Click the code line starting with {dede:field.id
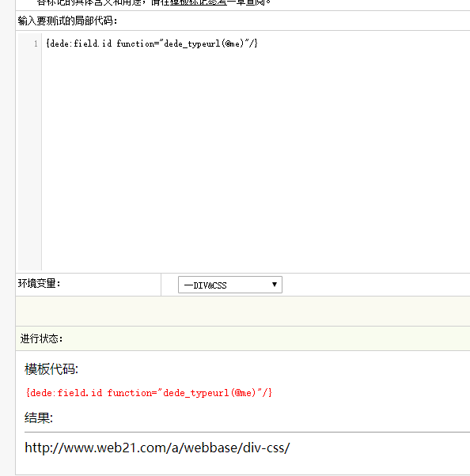Screen dimensions: 470x476 pyautogui.click(x=152, y=43)
